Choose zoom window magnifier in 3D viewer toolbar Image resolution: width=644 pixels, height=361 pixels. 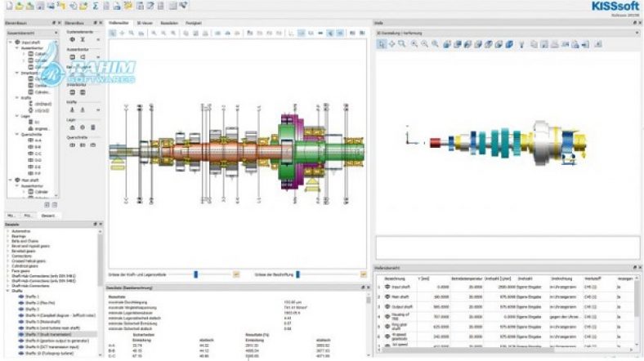pos(402,44)
